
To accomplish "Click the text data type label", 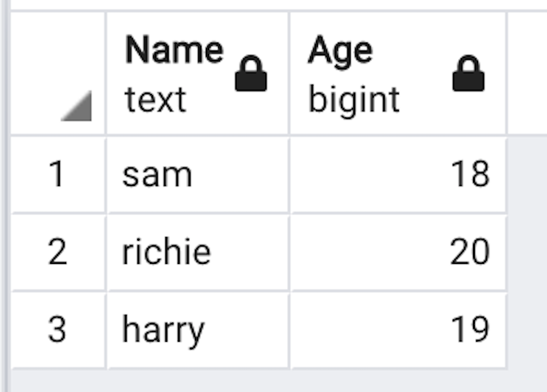I will tap(155, 100).
